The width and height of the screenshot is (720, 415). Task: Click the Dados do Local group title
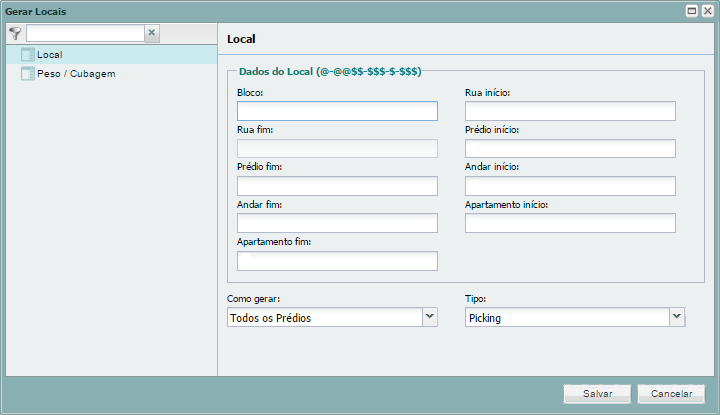[330, 72]
